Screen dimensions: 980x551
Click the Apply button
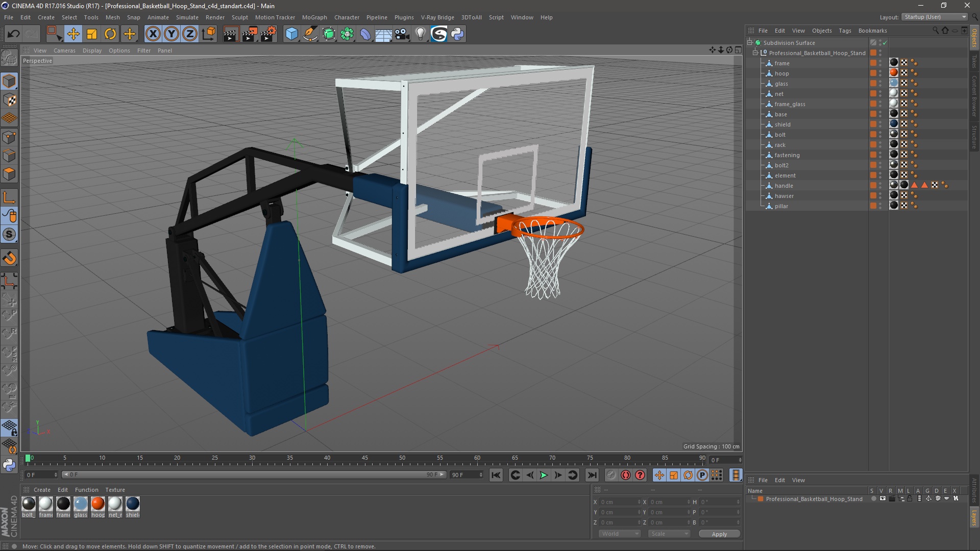click(x=719, y=534)
